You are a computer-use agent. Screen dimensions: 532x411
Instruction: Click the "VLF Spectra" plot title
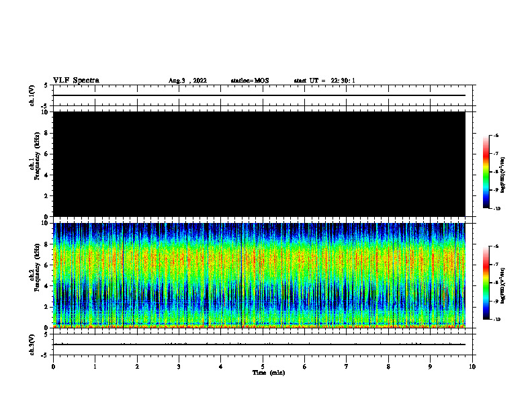pyautogui.click(x=76, y=81)
